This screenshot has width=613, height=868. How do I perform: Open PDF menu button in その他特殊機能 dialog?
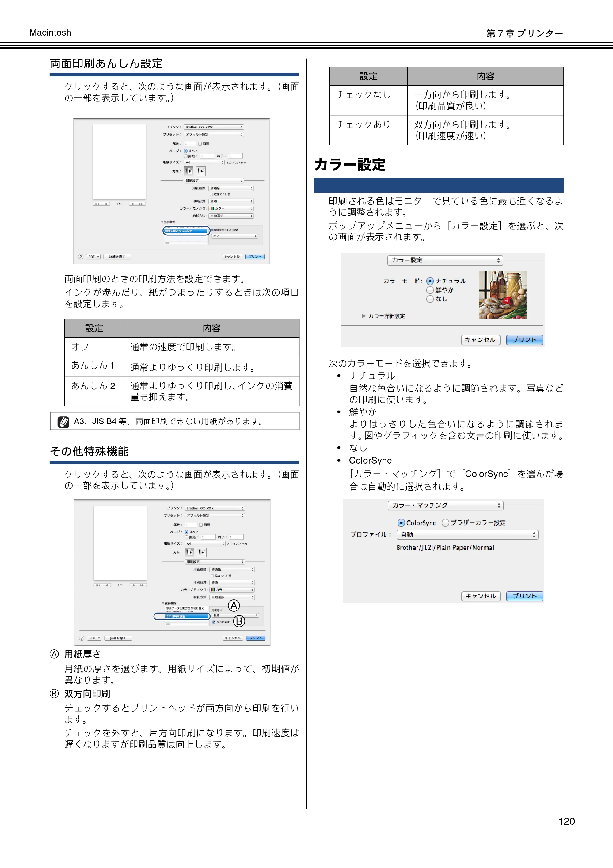[x=94, y=638]
